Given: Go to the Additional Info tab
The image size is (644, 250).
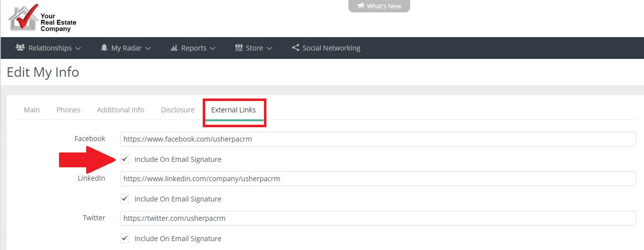Looking at the screenshot, I should click(121, 110).
